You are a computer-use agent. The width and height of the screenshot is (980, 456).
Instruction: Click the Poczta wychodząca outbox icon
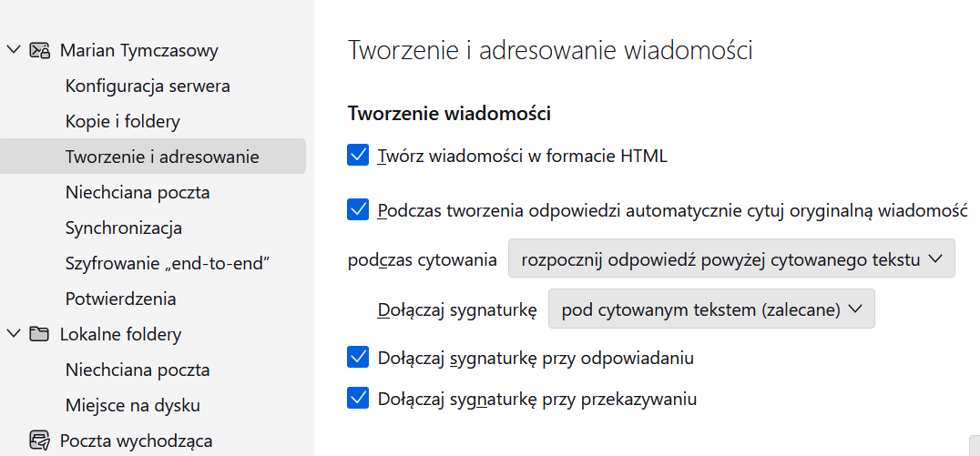(x=39, y=441)
